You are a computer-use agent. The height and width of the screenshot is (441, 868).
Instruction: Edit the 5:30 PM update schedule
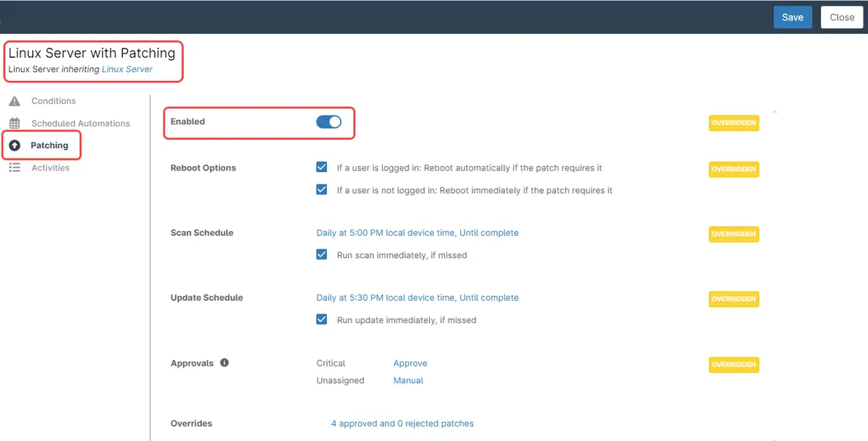pos(417,298)
